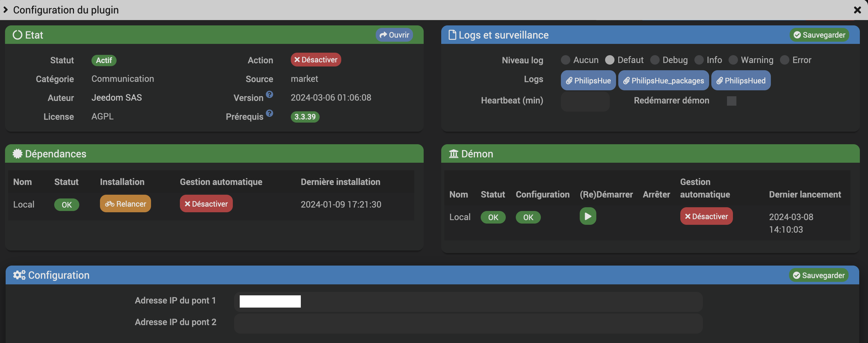Open the plugin with Ouvrir button
Image resolution: width=868 pixels, height=343 pixels.
[394, 35]
